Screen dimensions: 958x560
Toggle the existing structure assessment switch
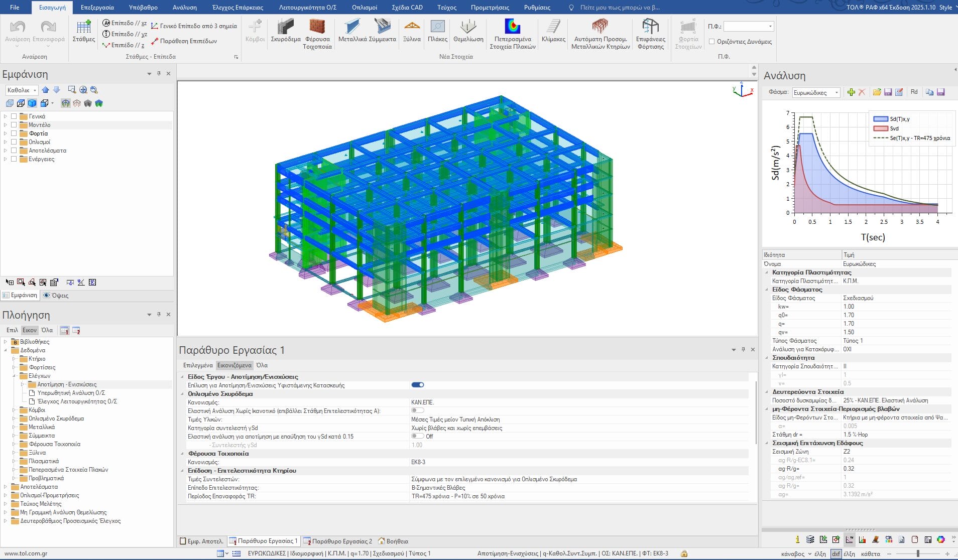pyautogui.click(x=417, y=385)
